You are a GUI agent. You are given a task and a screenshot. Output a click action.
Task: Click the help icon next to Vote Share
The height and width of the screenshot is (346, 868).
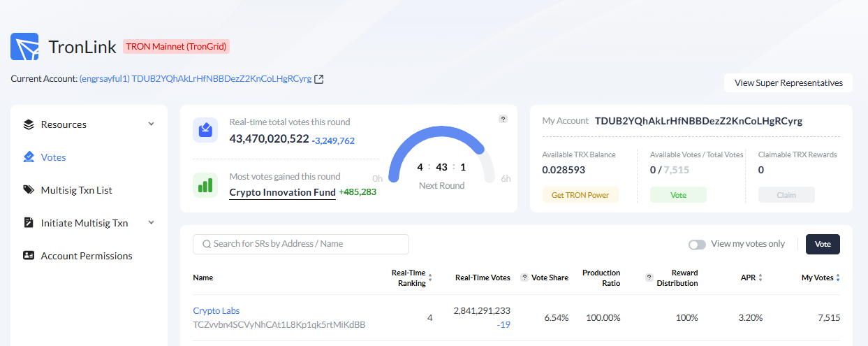click(x=524, y=277)
